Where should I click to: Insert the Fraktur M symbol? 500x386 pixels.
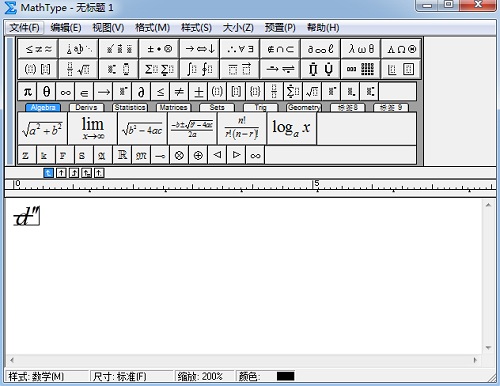141,155
